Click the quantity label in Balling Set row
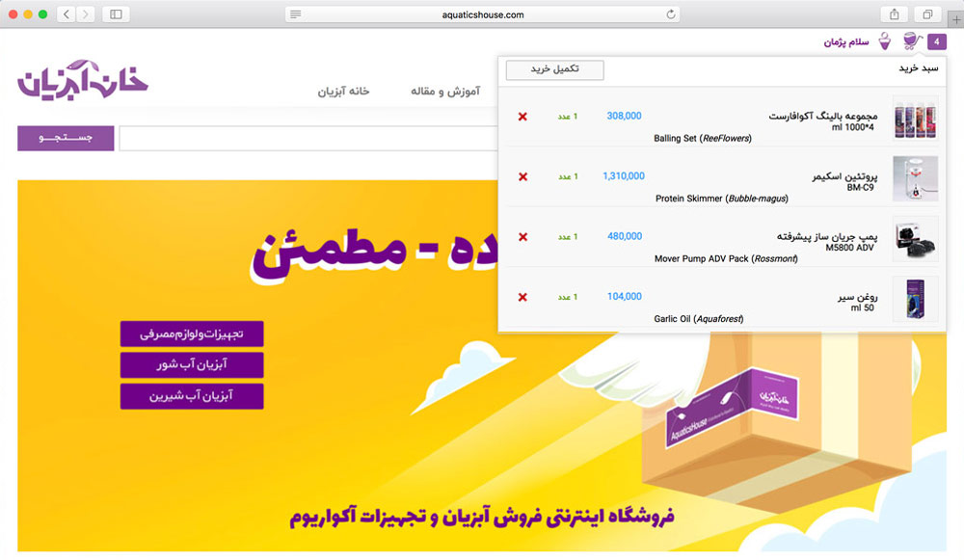 (x=568, y=117)
